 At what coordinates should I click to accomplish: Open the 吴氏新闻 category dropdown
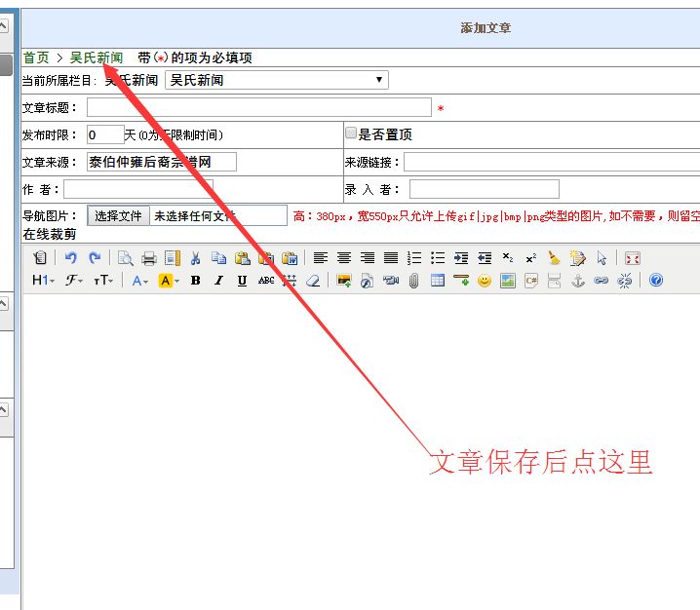click(x=277, y=80)
